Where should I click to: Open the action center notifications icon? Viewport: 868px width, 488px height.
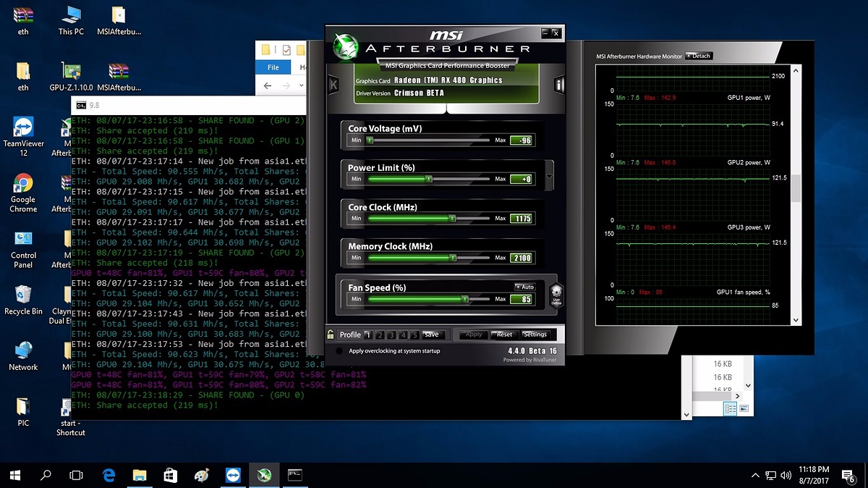point(848,476)
